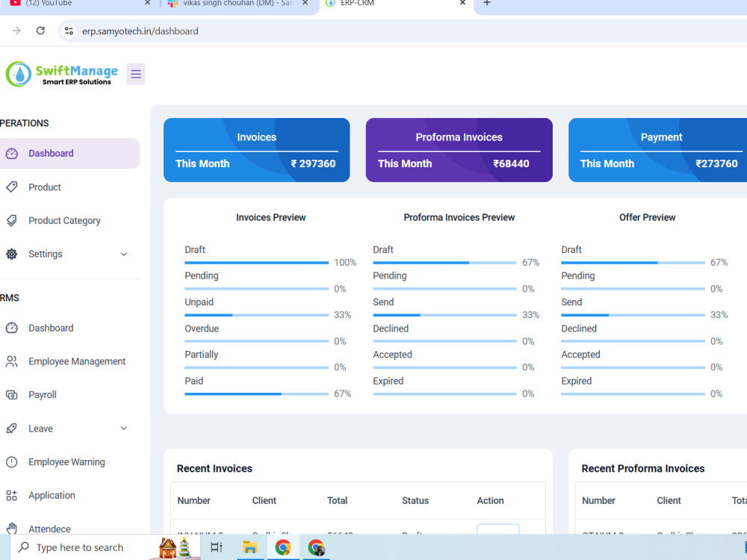The height and width of the screenshot is (560, 747).
Task: Close the YouTube browser tab
Action: point(148,3)
